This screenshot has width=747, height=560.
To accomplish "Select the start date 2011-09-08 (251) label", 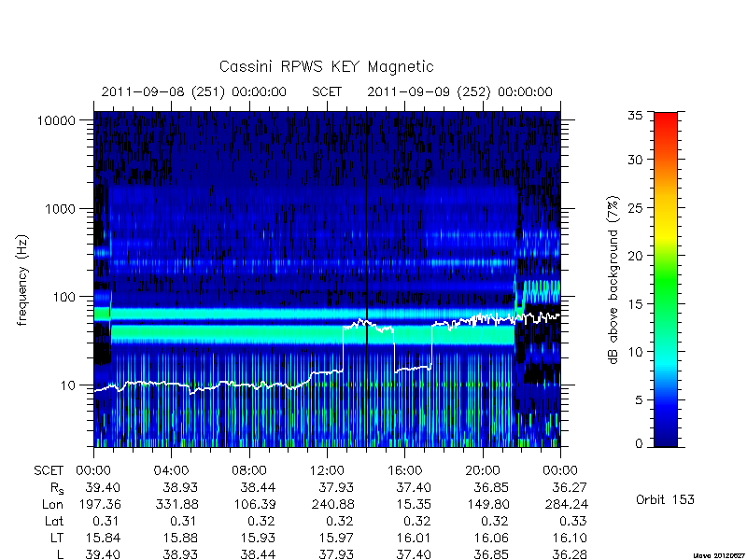I will [x=194, y=91].
